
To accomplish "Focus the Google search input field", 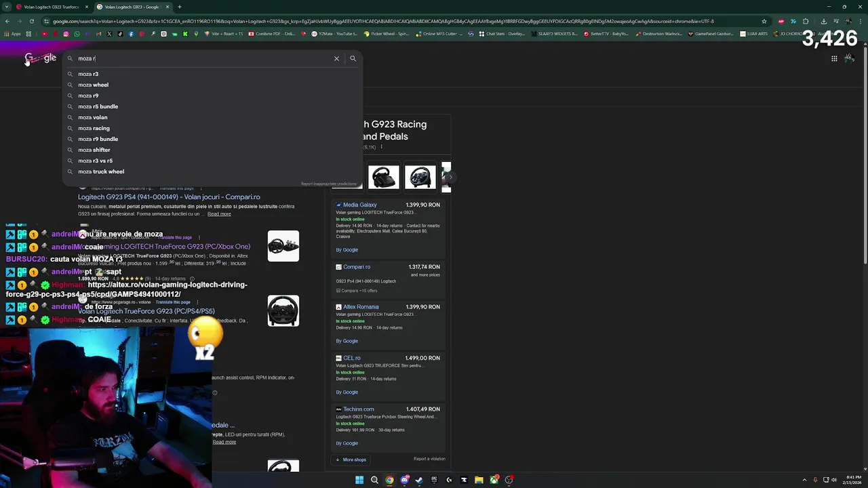I will pyautogui.click(x=203, y=58).
